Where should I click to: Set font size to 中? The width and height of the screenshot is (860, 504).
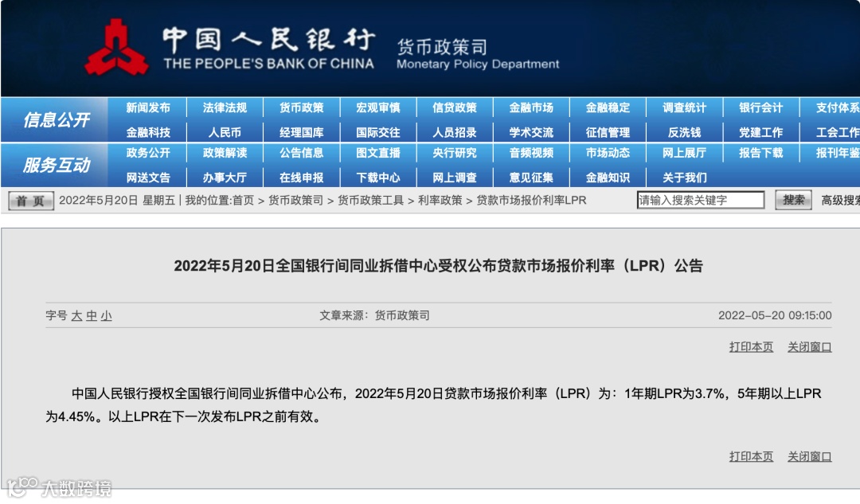click(x=92, y=316)
